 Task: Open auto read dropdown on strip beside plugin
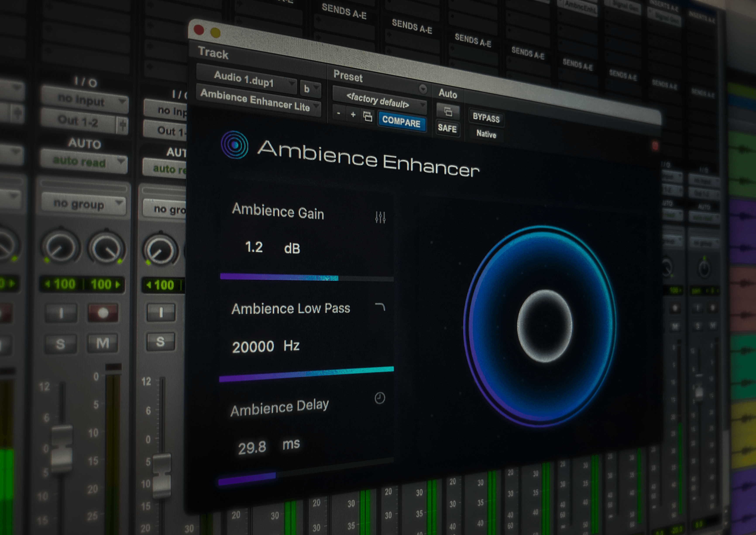tap(165, 169)
